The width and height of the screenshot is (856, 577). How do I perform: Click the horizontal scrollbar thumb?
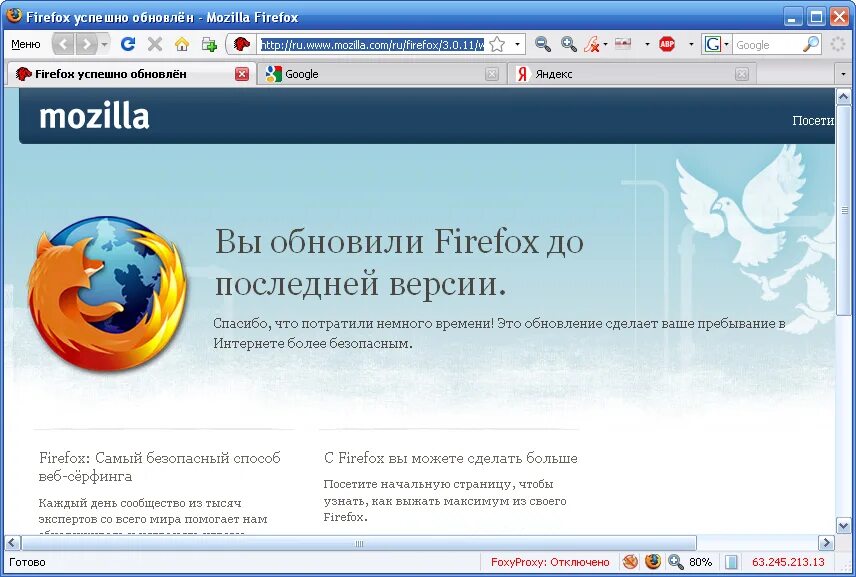pyautogui.click(x=359, y=543)
